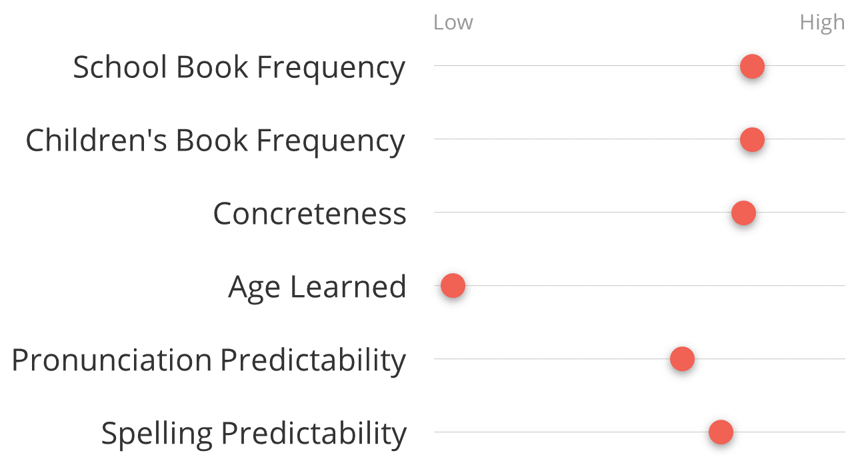Click the Children's Book Frequency red dot
The image size is (868, 473).
[752, 139]
